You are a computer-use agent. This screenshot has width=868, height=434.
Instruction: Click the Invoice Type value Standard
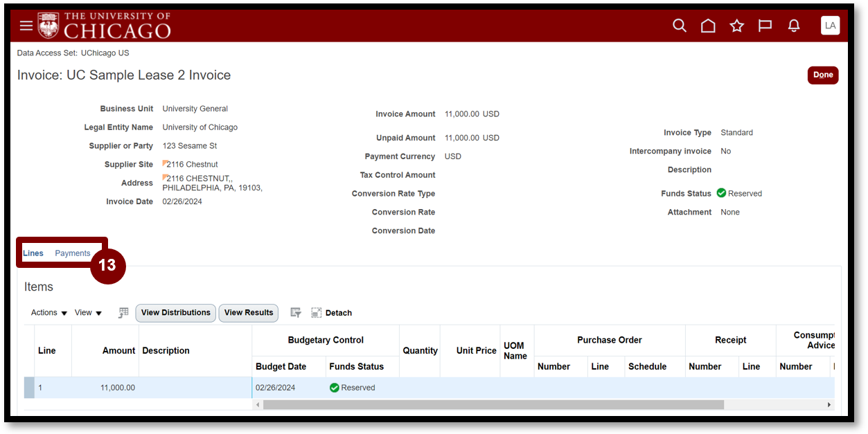click(736, 133)
